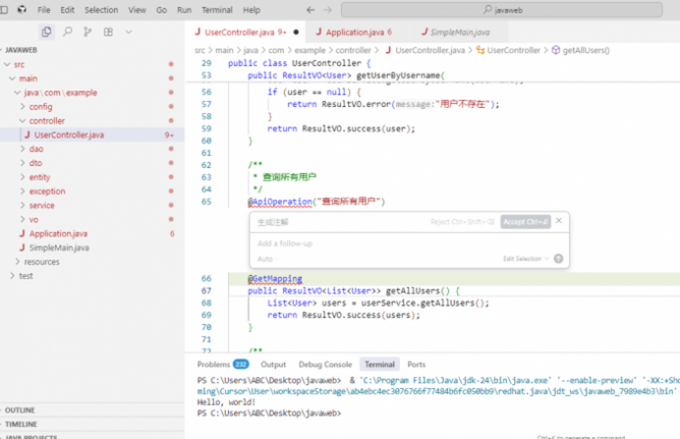Viewport: 680px width, 439px height.
Task: Click the submit arrow in AI prompt
Action: pyautogui.click(x=558, y=258)
